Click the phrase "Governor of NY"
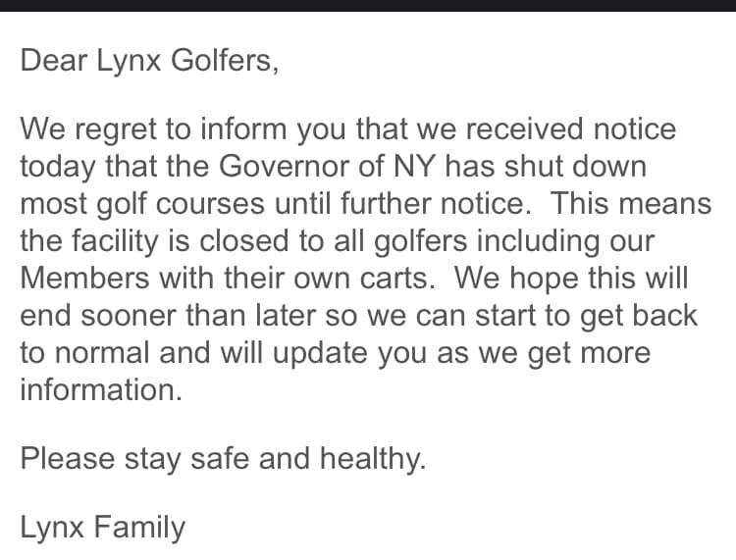The image size is (736, 560). (327, 166)
